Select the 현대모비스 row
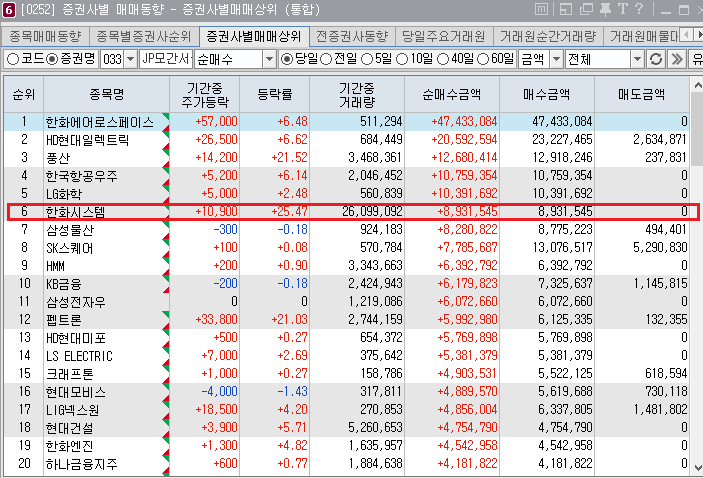 point(347,391)
